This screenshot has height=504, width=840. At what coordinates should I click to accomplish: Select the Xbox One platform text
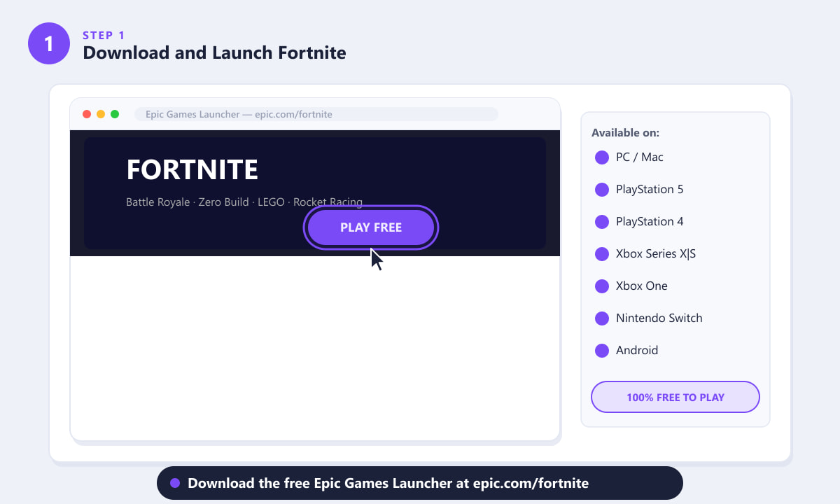point(642,286)
